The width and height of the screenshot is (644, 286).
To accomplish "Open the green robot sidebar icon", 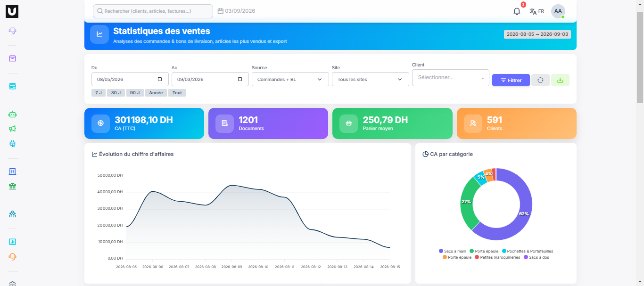I will pos(13,114).
